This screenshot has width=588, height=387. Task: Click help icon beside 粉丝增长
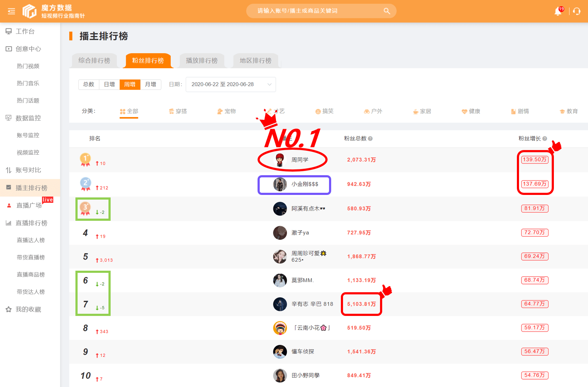(x=545, y=139)
